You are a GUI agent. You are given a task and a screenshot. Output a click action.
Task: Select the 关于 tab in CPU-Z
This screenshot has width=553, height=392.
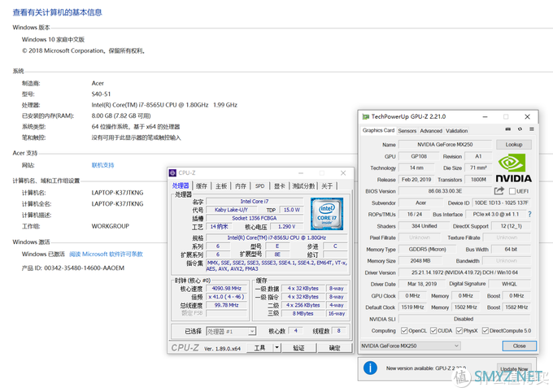(327, 186)
